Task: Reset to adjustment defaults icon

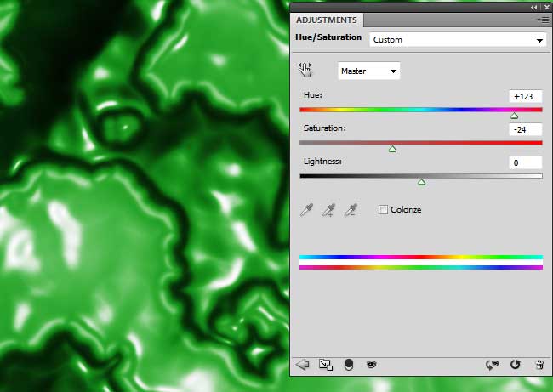Action: (x=516, y=365)
